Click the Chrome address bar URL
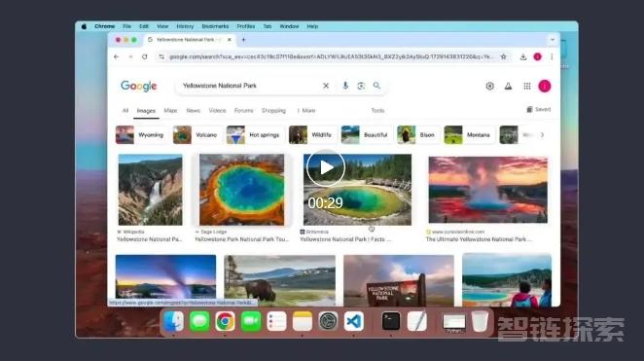This screenshot has width=644, height=361. (331, 56)
